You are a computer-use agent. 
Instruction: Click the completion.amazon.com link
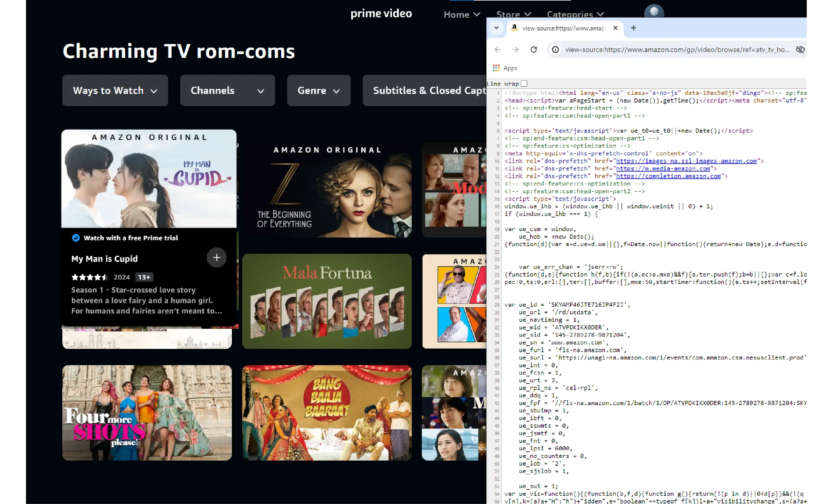668,176
